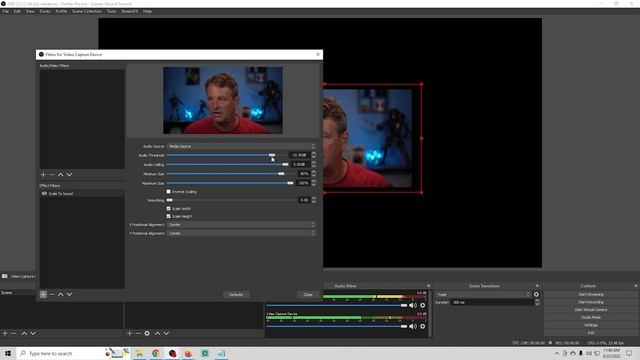Click the Maximum Size slider handle
The image size is (640, 360).
coord(290,183)
